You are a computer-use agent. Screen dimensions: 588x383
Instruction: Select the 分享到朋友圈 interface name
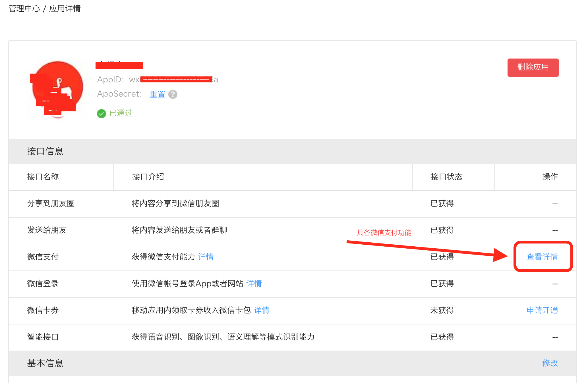click(x=51, y=203)
